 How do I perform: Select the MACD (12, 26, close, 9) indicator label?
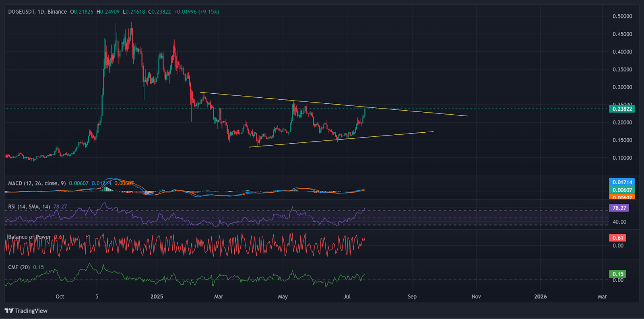pos(37,183)
